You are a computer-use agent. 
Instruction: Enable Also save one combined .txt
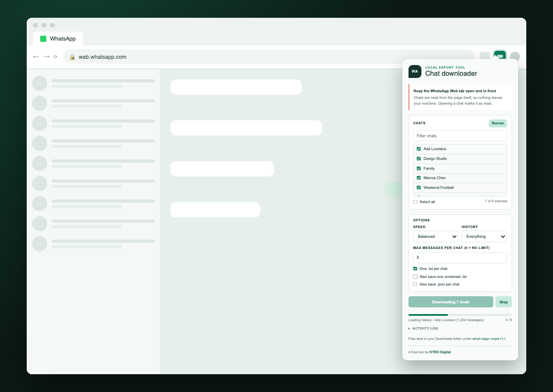[x=415, y=277]
